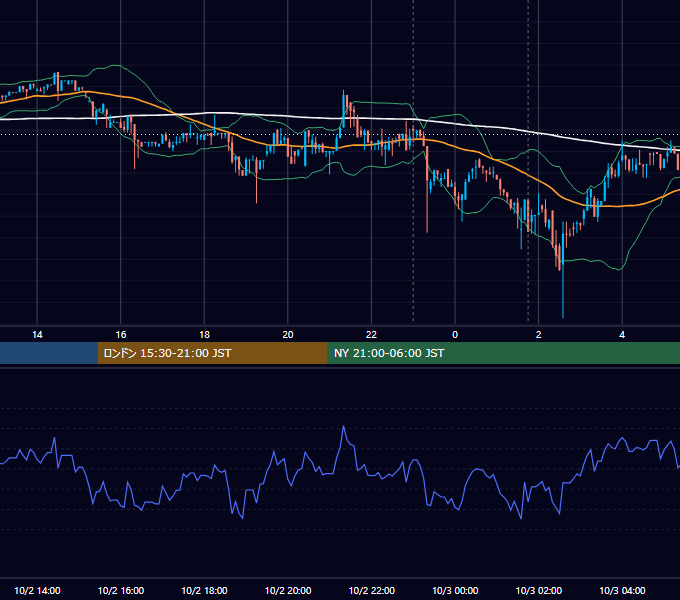Click the 2 hour label on the upper time axis
The width and height of the screenshot is (680, 600).
[539, 335]
